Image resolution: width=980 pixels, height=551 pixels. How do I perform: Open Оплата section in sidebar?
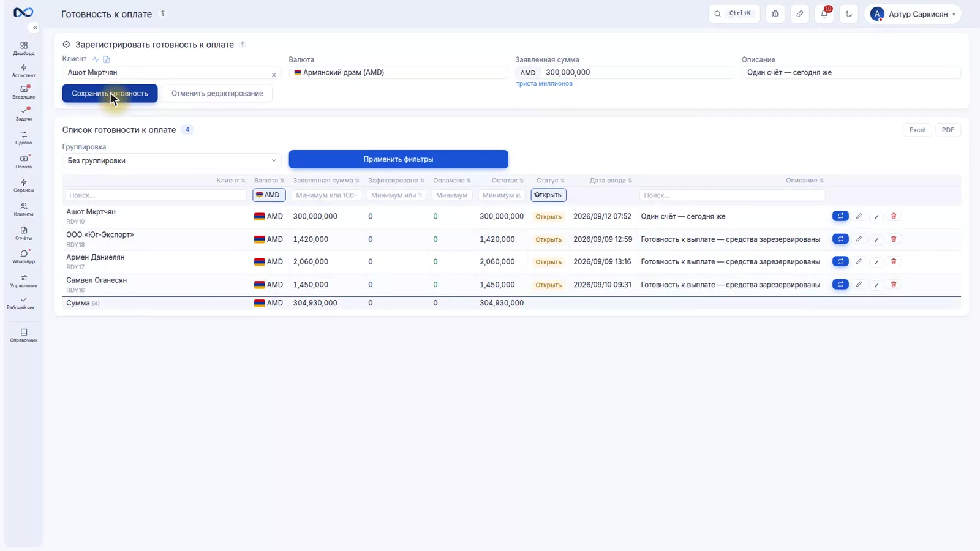tap(23, 162)
